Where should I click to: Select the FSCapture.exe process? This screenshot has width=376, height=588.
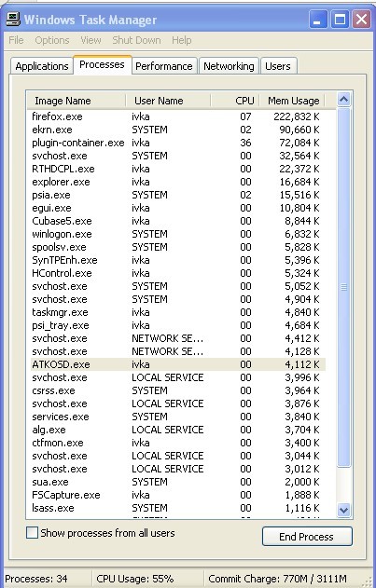(176, 495)
